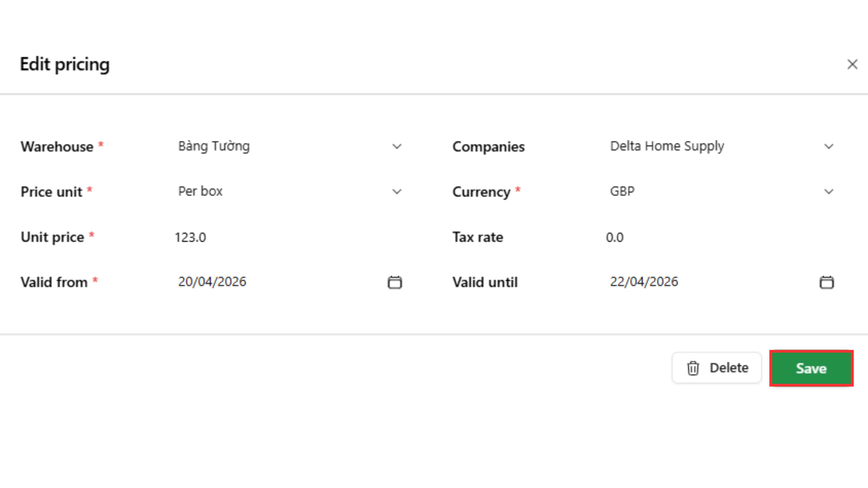The height and width of the screenshot is (488, 868).
Task: Click the Edit pricing dialog title
Action: click(x=65, y=64)
